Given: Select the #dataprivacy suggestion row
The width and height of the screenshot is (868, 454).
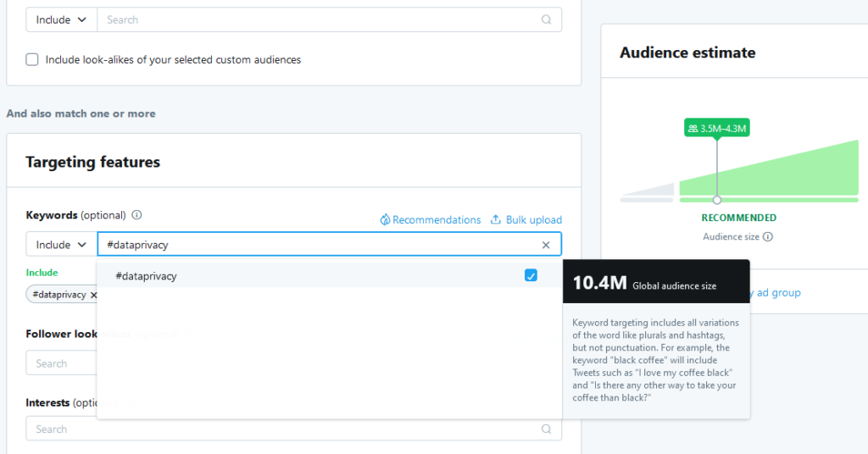Looking at the screenshot, I should coord(330,276).
